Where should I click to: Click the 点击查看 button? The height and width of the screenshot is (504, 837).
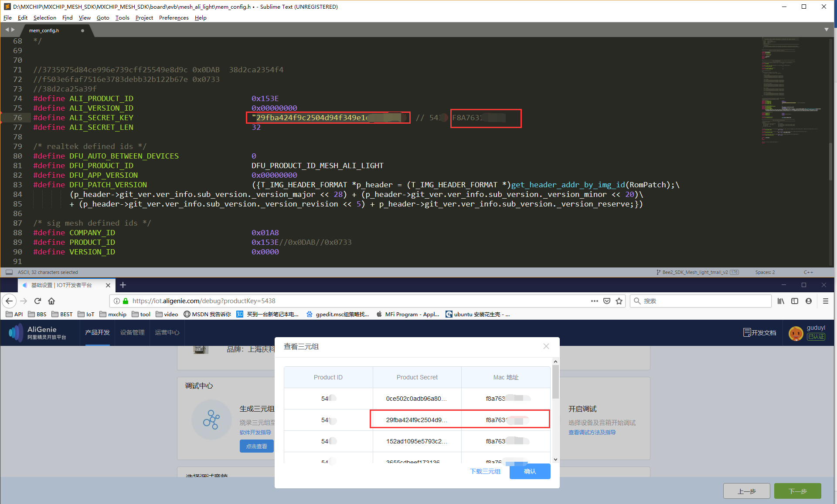click(x=256, y=446)
